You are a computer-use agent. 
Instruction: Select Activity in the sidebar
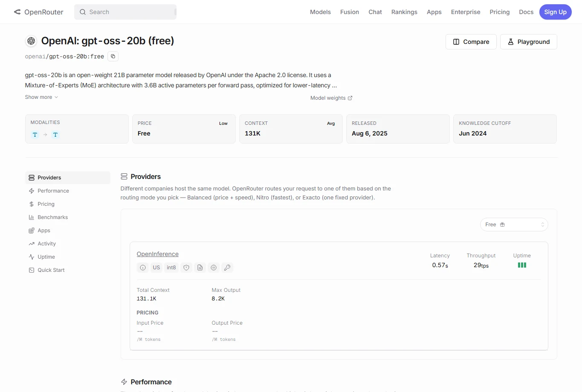(67, 244)
